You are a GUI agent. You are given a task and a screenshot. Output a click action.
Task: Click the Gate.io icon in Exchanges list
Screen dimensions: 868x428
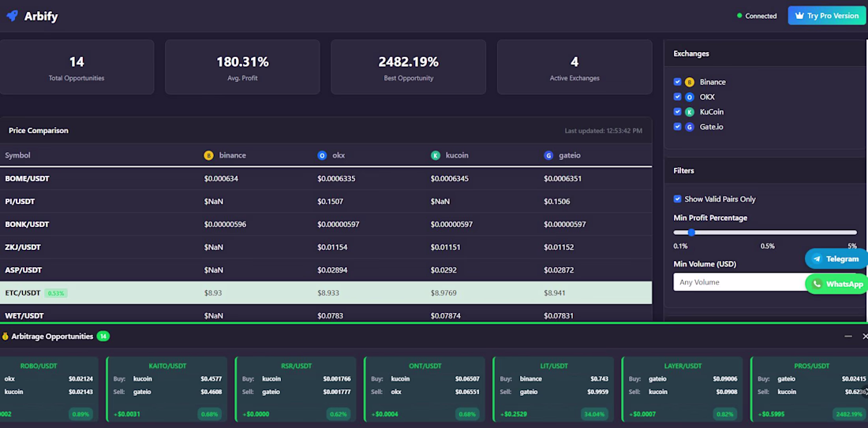689,127
